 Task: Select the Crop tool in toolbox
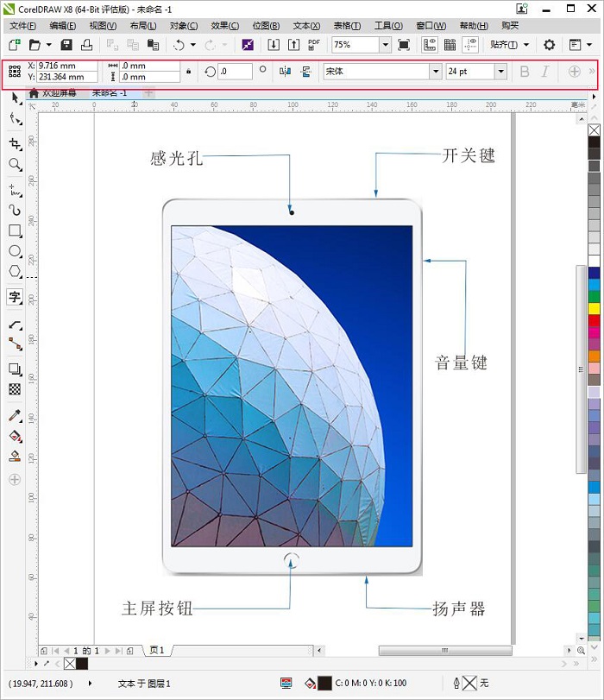click(x=15, y=143)
